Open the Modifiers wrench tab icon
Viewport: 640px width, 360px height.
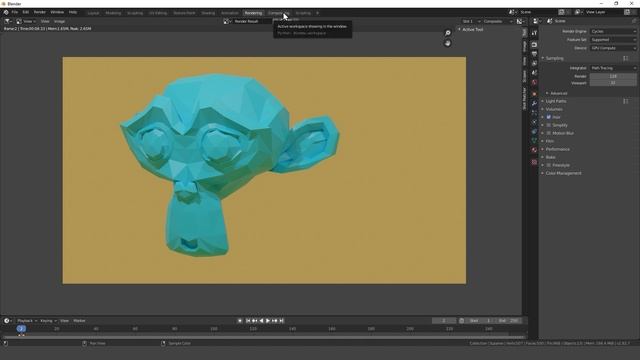click(x=534, y=103)
